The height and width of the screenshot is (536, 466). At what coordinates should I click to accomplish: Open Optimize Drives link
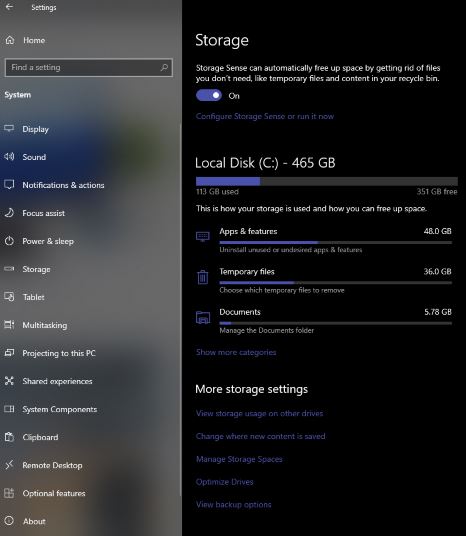(x=225, y=482)
